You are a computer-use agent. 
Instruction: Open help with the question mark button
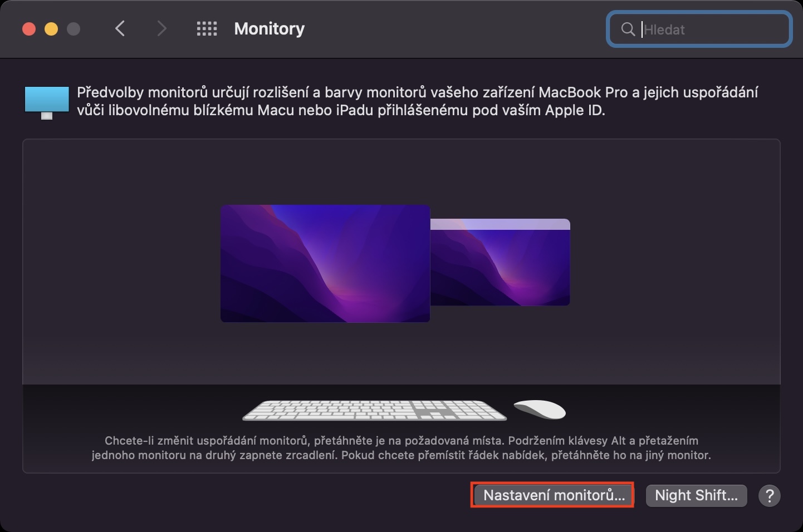point(770,496)
